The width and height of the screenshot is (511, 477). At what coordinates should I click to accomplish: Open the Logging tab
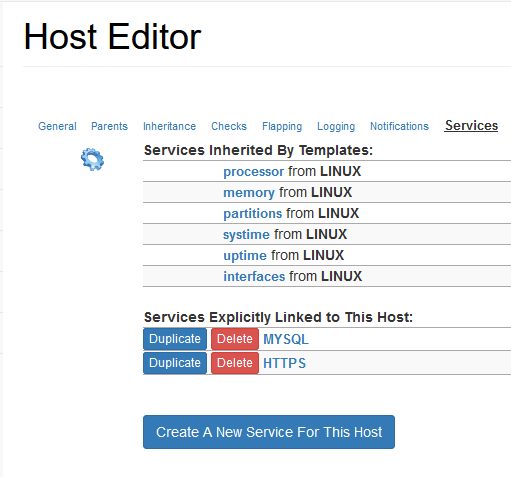point(336,126)
